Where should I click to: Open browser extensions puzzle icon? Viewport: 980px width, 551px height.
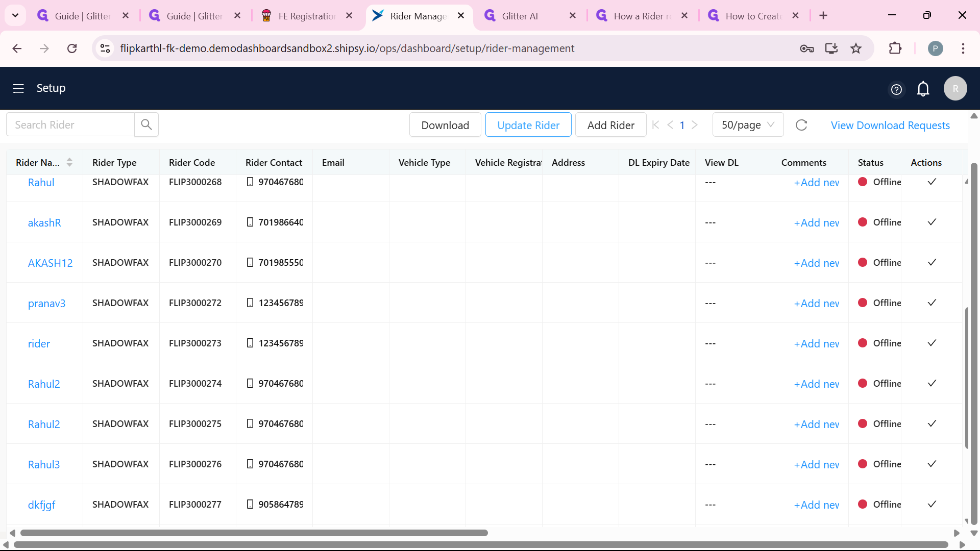[x=895, y=48]
